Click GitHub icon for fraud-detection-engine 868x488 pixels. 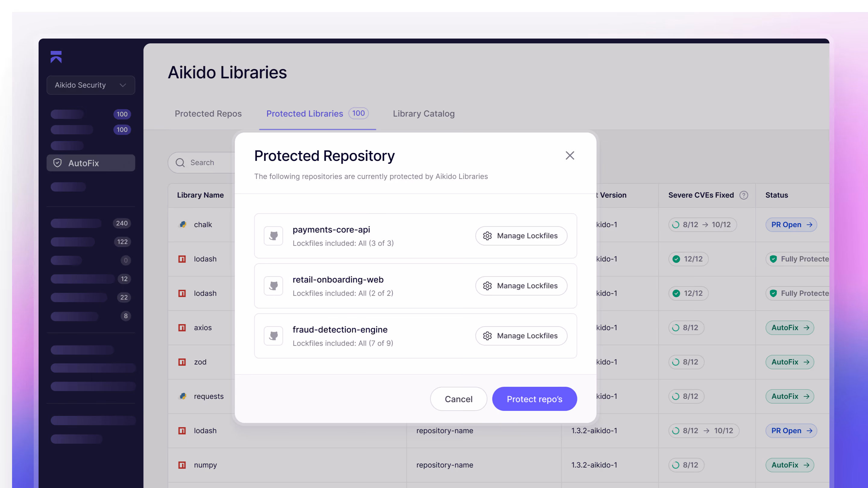tap(273, 336)
